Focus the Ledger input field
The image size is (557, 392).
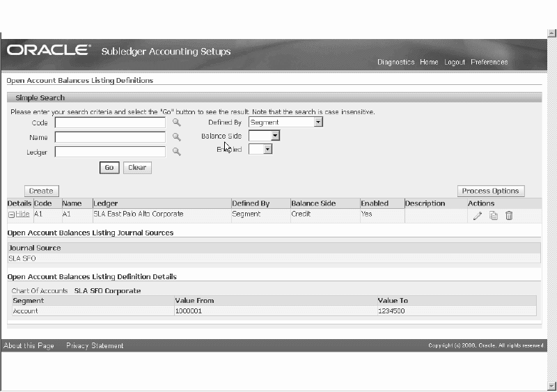pyautogui.click(x=110, y=152)
